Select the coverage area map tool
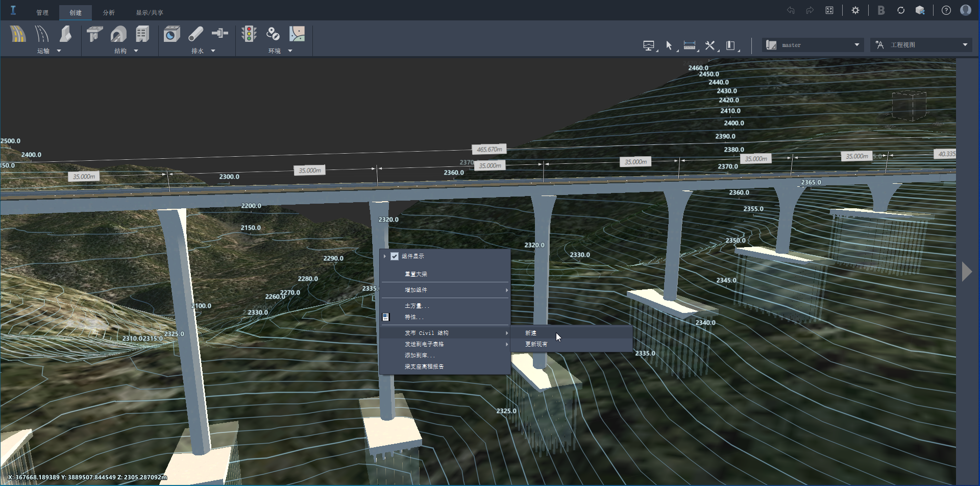 297,34
